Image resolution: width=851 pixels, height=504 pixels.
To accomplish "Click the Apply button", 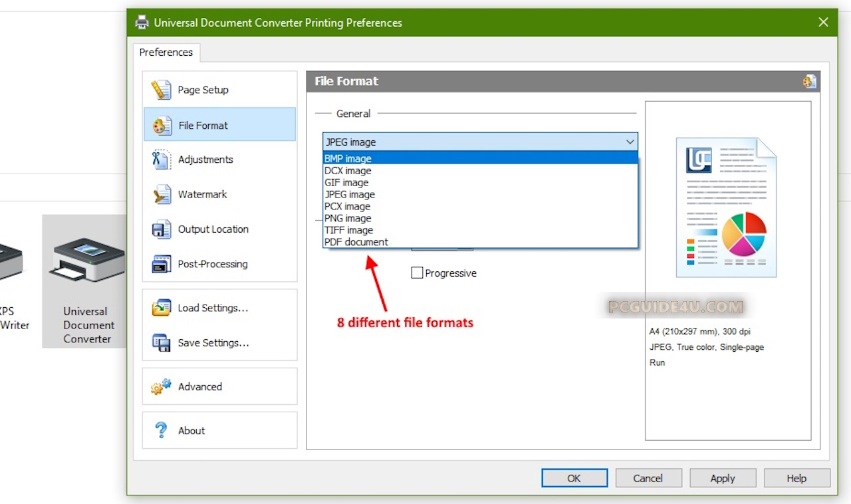I will pyautogui.click(x=723, y=478).
